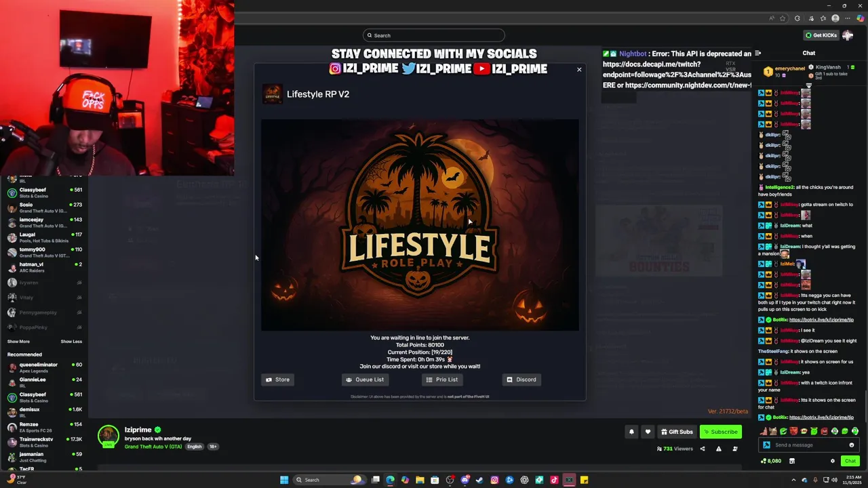Collapse the chat panel with the arrow icon
The width and height of the screenshot is (868, 488).
[x=758, y=53]
